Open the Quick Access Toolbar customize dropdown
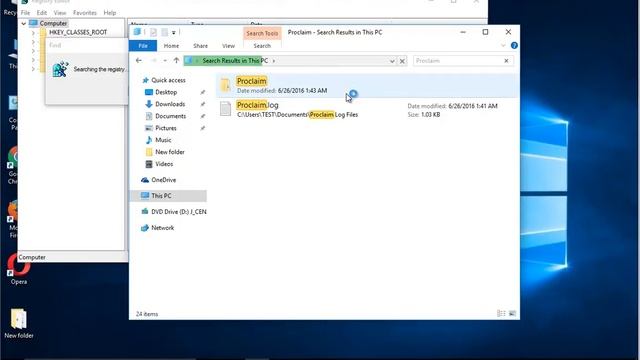 [173, 32]
